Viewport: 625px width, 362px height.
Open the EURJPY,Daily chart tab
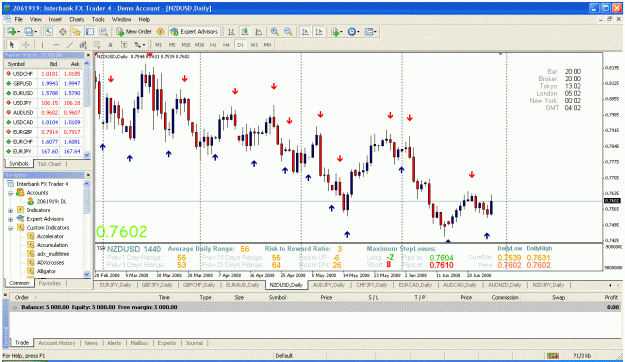point(116,285)
